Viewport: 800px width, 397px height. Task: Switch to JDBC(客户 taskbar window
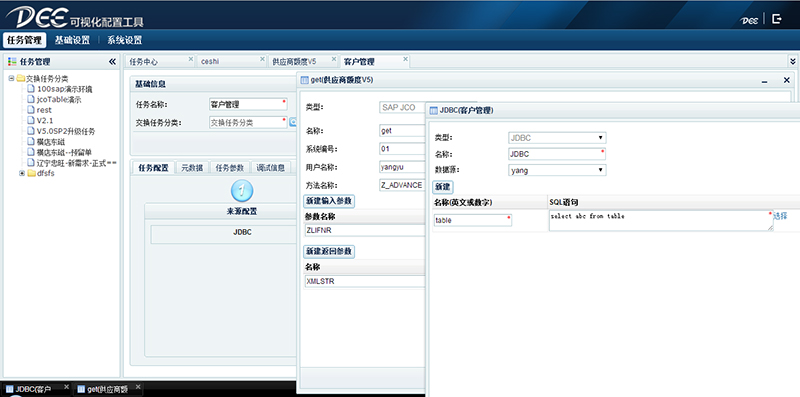[x=34, y=389]
